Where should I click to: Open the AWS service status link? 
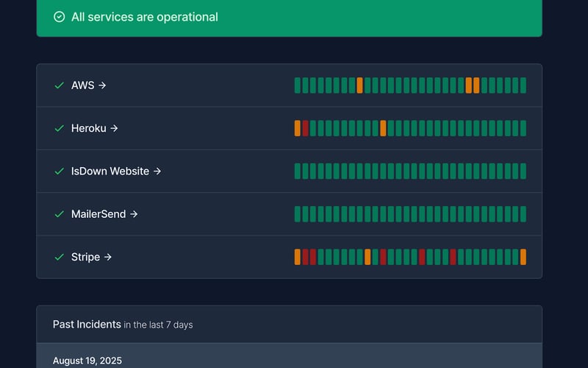(x=88, y=85)
